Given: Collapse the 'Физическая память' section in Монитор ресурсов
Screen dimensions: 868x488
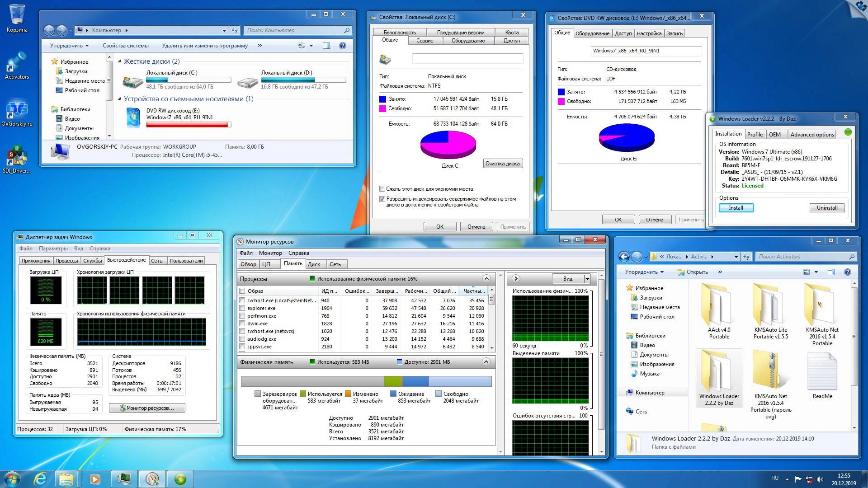Looking at the screenshot, I should point(487,362).
